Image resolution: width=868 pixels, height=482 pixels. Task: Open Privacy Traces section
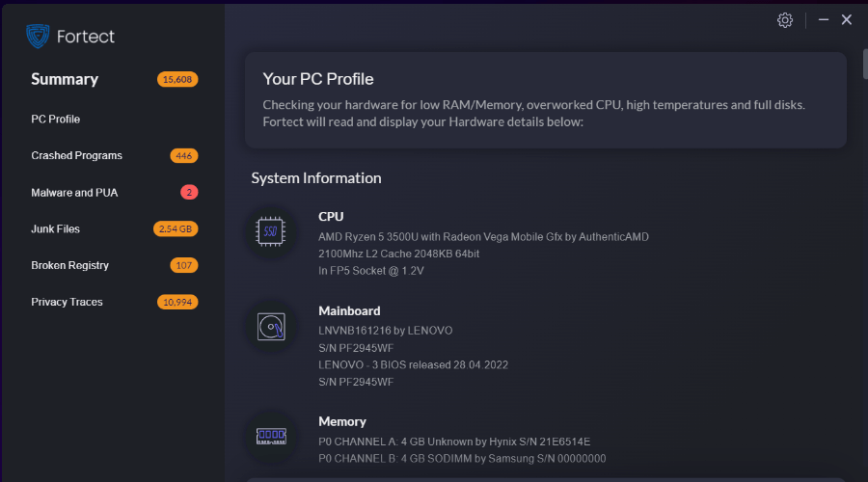pyautogui.click(x=67, y=302)
